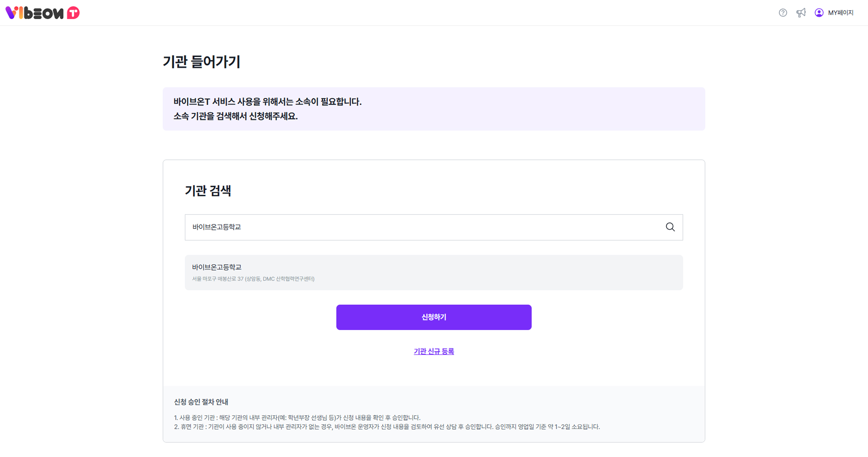Click the pink T badge beside the logo
Viewport: 868px width, 457px height.
73,13
